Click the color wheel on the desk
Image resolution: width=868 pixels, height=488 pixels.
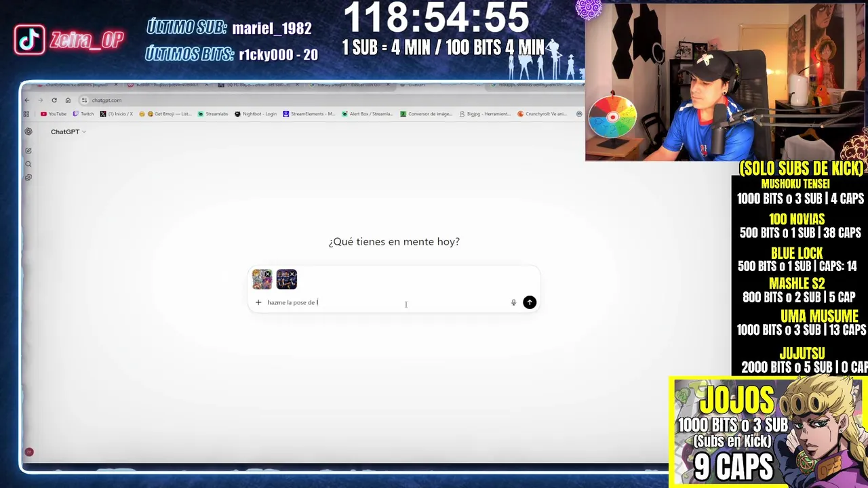click(612, 117)
